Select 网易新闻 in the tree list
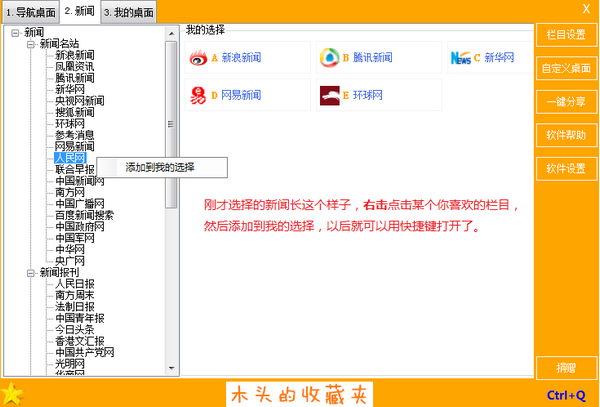 tap(75, 147)
